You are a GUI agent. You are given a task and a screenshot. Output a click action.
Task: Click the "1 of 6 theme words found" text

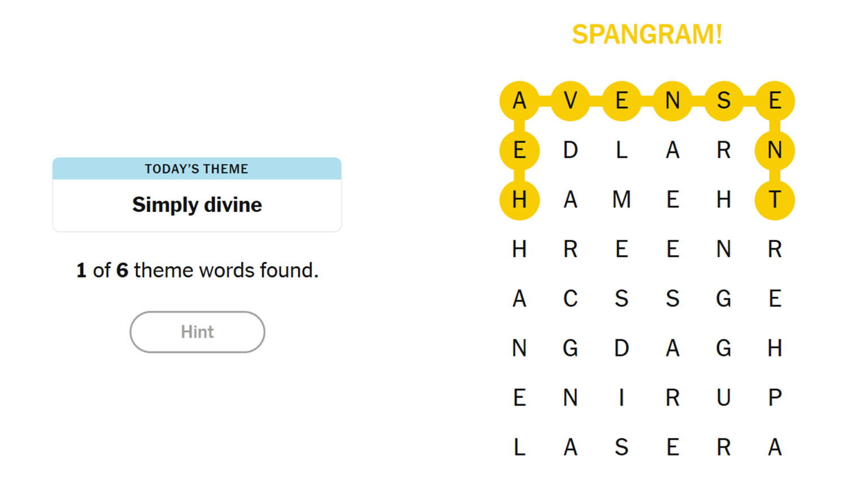(x=197, y=271)
